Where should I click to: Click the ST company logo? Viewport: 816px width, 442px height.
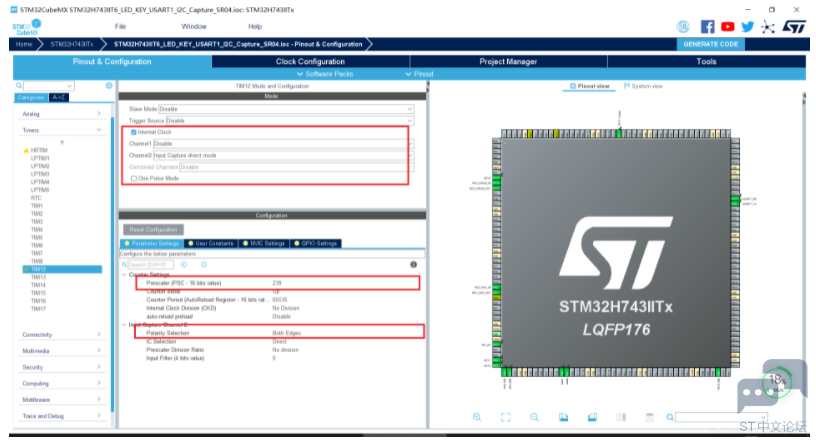click(794, 27)
